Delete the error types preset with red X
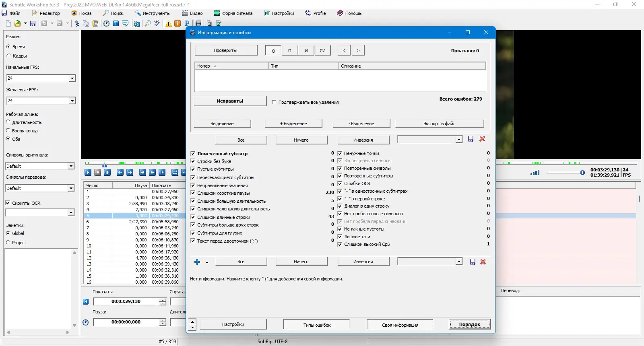Screen dimensions: 644x346 tap(482, 139)
